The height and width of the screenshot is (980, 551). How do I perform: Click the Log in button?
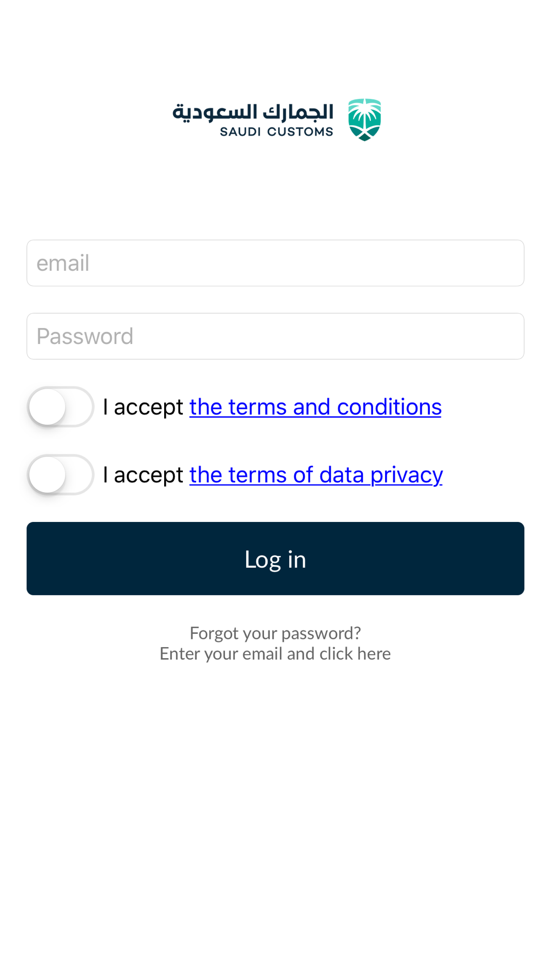click(x=275, y=558)
